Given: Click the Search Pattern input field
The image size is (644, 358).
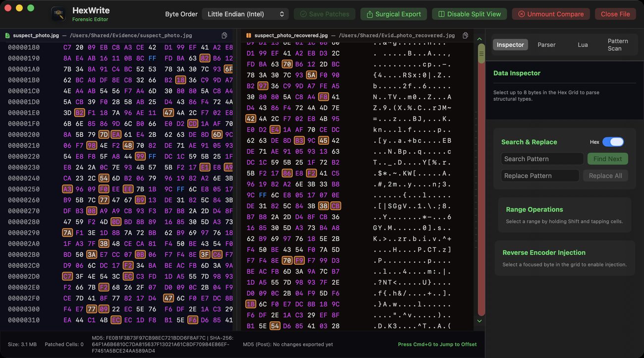Looking at the screenshot, I should pyautogui.click(x=542, y=159).
